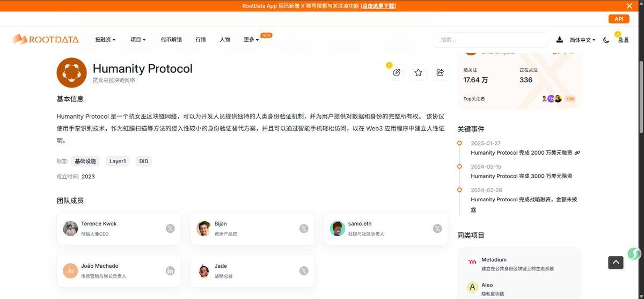Click the 同类项目 section heading
This screenshot has width=644, height=299.
(471, 235)
